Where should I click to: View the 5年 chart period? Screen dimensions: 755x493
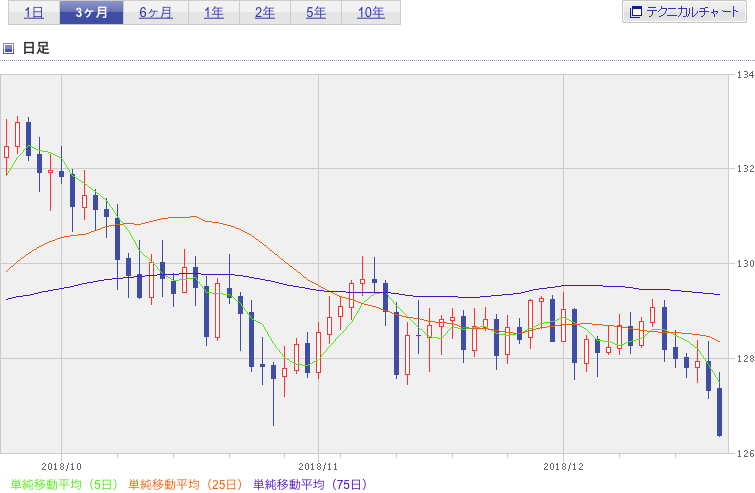click(316, 13)
